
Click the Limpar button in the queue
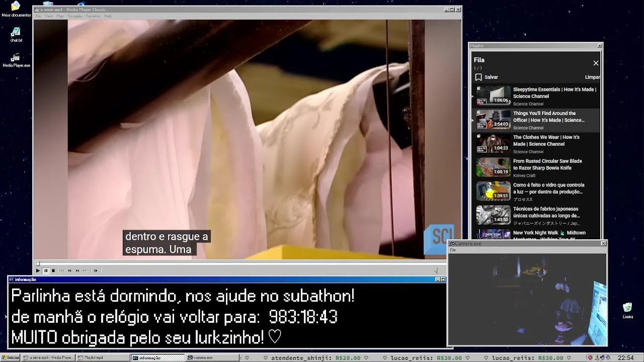click(592, 77)
